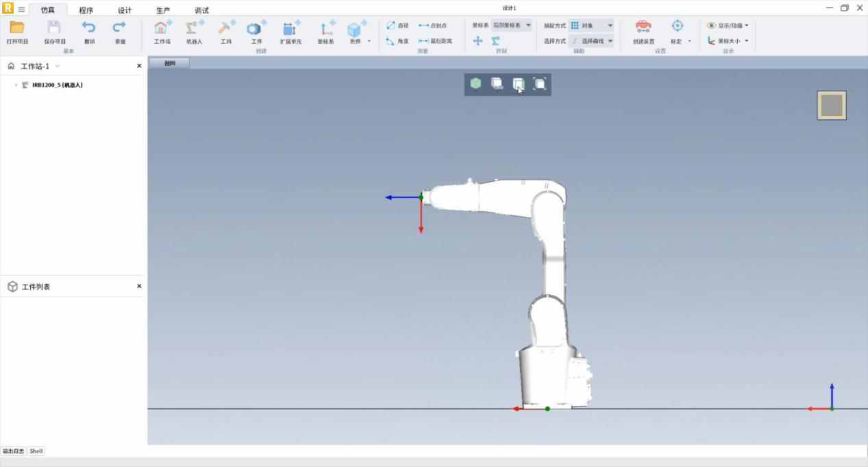Switch to the 调试 (Debug) tab
The width and height of the screenshot is (868, 467).
201,10
